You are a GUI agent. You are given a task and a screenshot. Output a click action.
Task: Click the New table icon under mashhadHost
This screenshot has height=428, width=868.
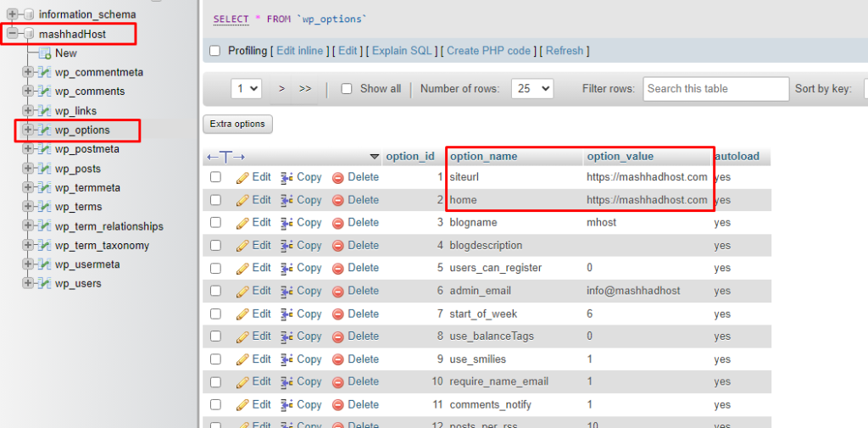45,53
